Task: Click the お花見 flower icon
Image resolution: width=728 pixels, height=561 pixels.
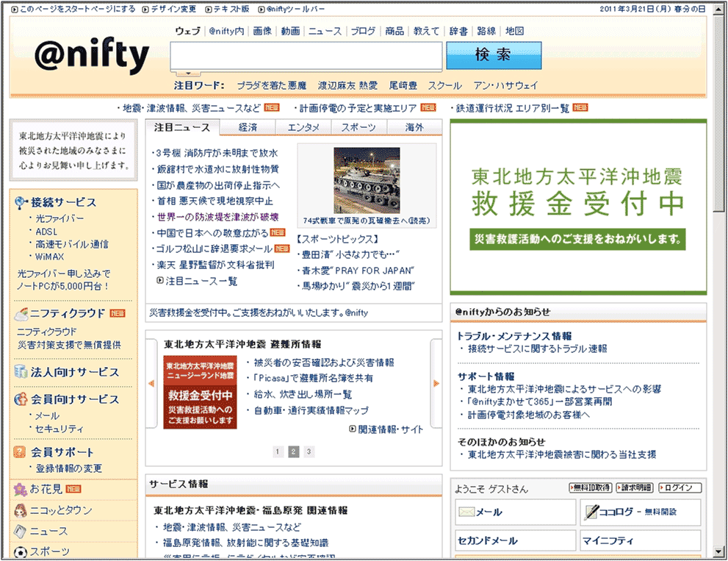Action: click(21, 490)
